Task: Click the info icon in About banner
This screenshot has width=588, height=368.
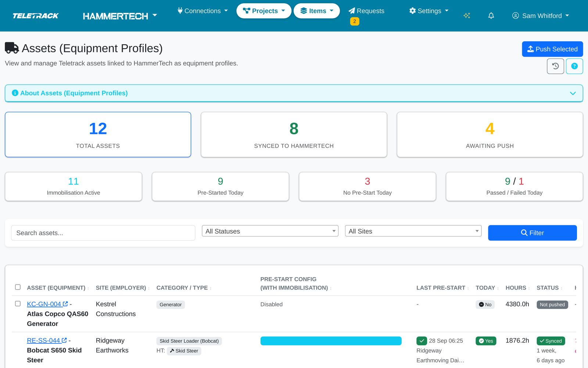Action: click(15, 93)
